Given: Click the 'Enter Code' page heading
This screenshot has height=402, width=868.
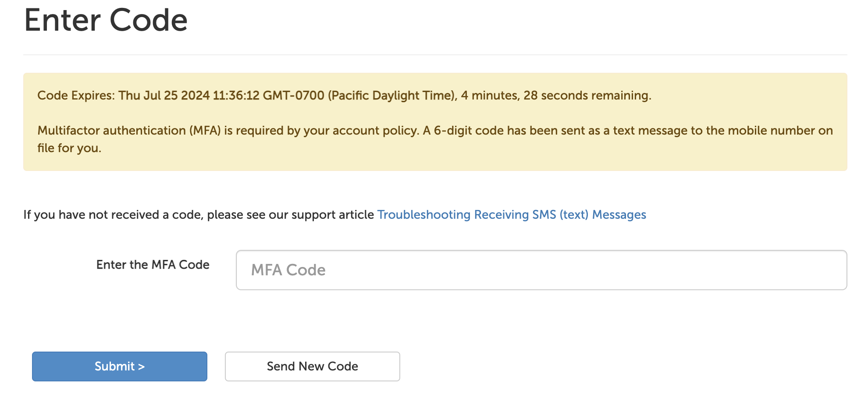Looking at the screenshot, I should [106, 21].
